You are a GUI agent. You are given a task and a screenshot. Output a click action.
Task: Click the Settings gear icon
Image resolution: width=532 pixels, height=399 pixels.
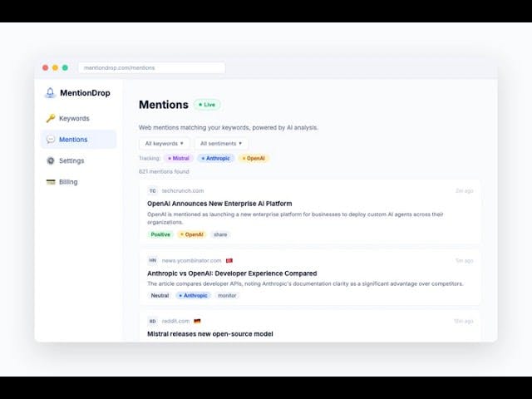(x=51, y=160)
